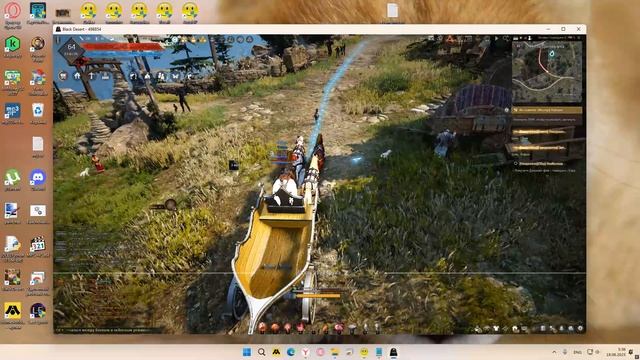Open the house icon in game menu row

coord(77,76)
